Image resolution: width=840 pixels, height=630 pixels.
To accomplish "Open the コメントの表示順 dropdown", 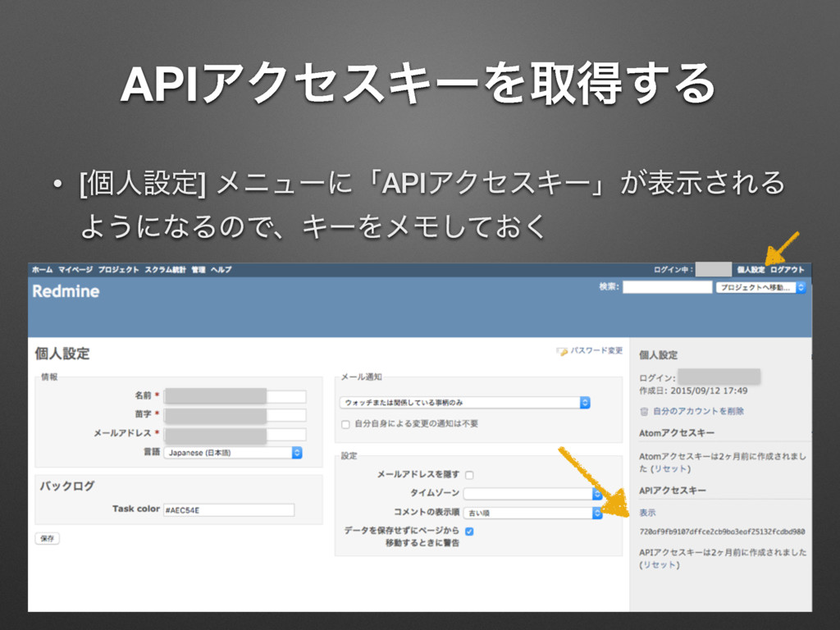I will coord(532,514).
